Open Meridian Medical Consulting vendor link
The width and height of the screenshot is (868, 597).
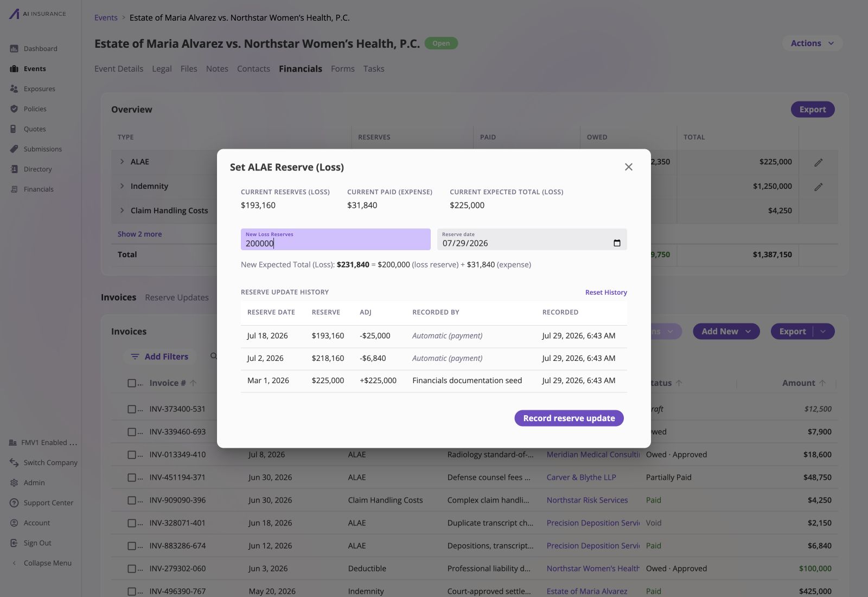point(593,455)
